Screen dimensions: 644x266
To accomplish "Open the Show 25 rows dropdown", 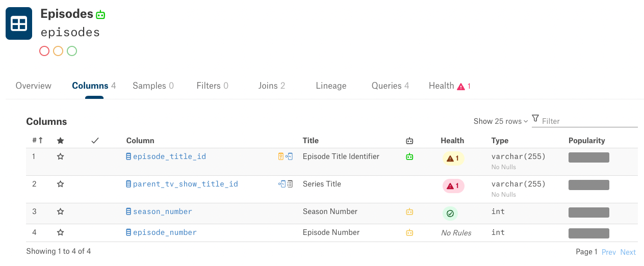I will 501,121.
